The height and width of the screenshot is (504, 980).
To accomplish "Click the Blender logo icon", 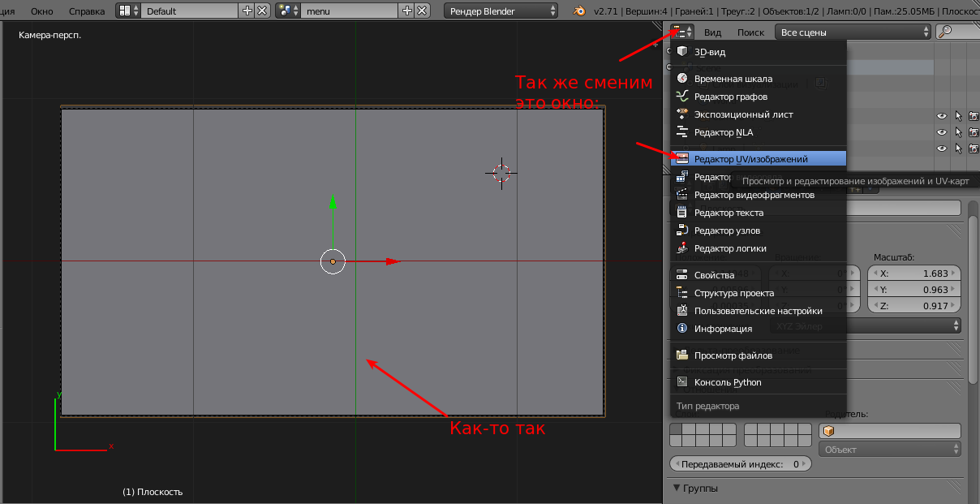I will pyautogui.click(x=579, y=11).
